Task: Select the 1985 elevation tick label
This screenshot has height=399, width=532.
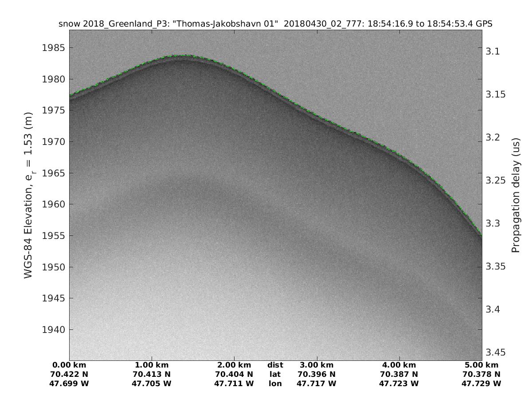Action: coord(53,48)
